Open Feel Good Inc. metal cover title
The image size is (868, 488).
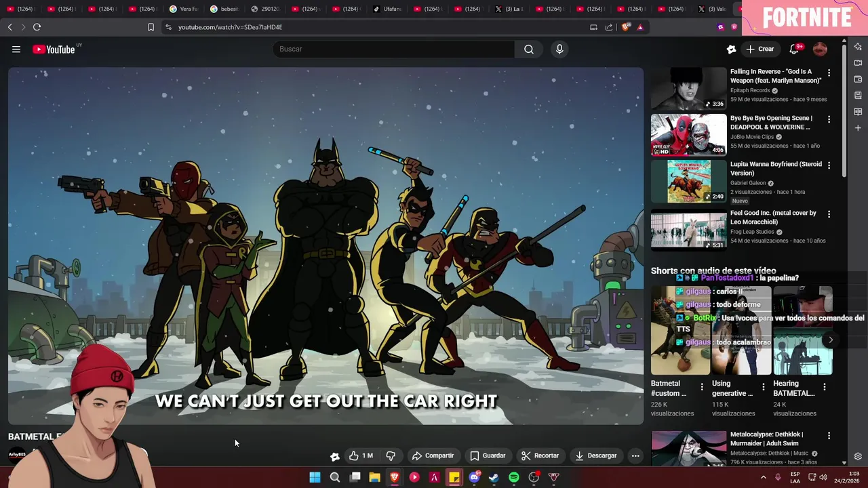pos(773,217)
